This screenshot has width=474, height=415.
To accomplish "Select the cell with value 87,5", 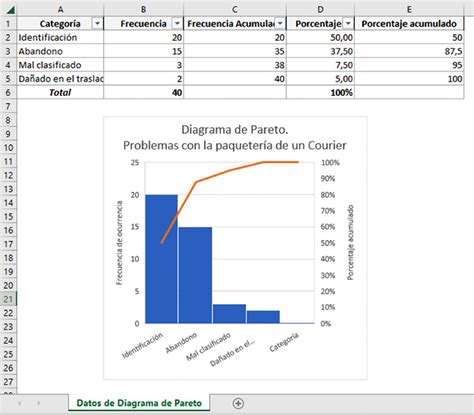I will [409, 51].
